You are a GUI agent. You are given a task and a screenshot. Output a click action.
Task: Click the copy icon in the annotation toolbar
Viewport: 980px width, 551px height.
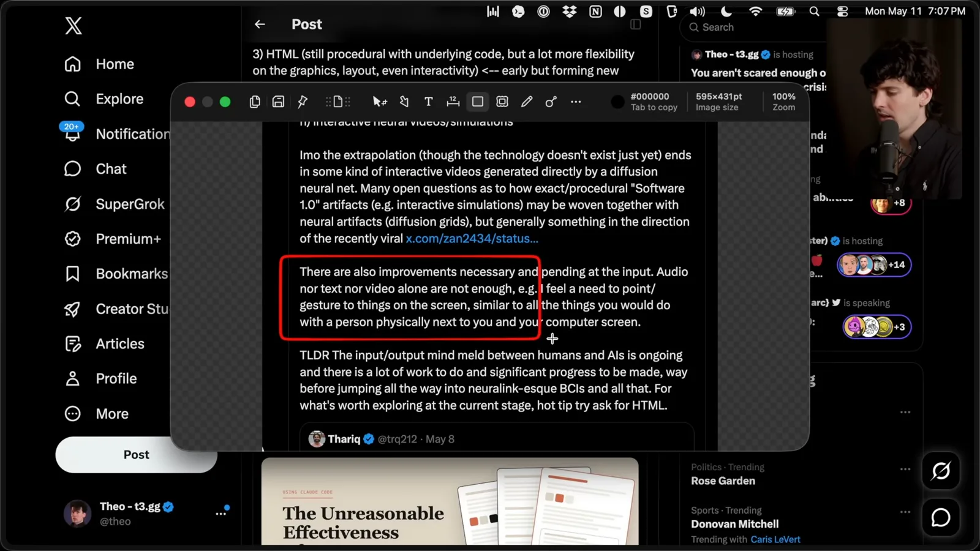coord(255,102)
